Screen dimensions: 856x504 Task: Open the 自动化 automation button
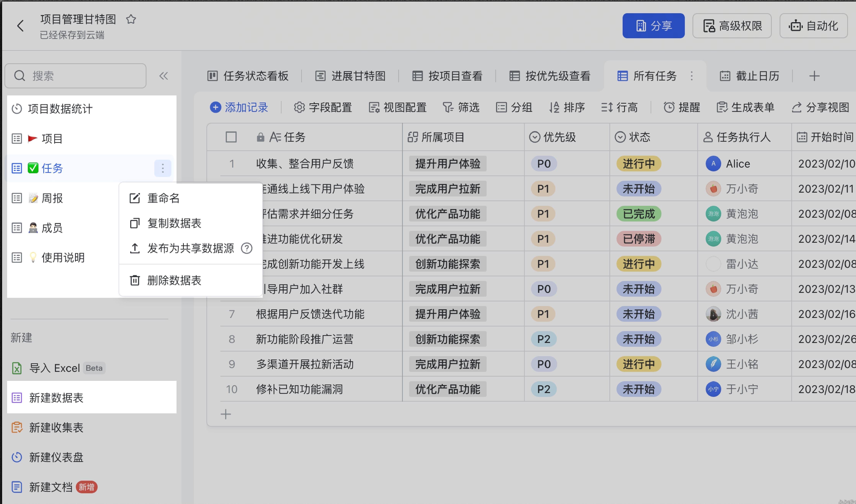(x=813, y=26)
